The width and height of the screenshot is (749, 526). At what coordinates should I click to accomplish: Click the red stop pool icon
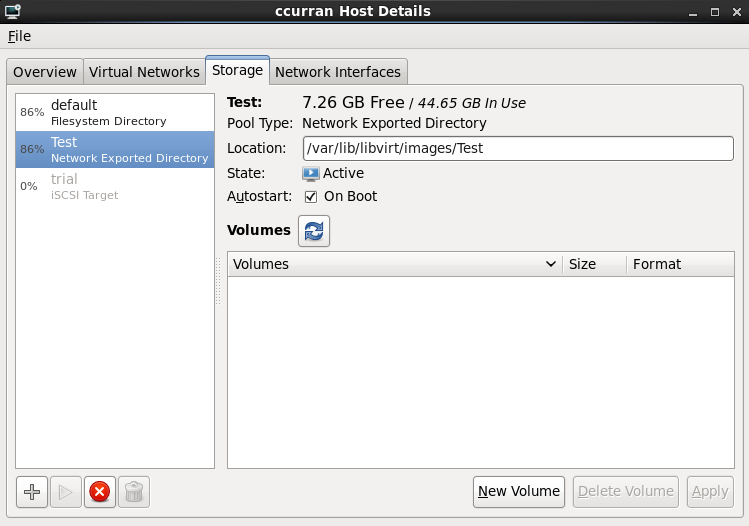[99, 492]
